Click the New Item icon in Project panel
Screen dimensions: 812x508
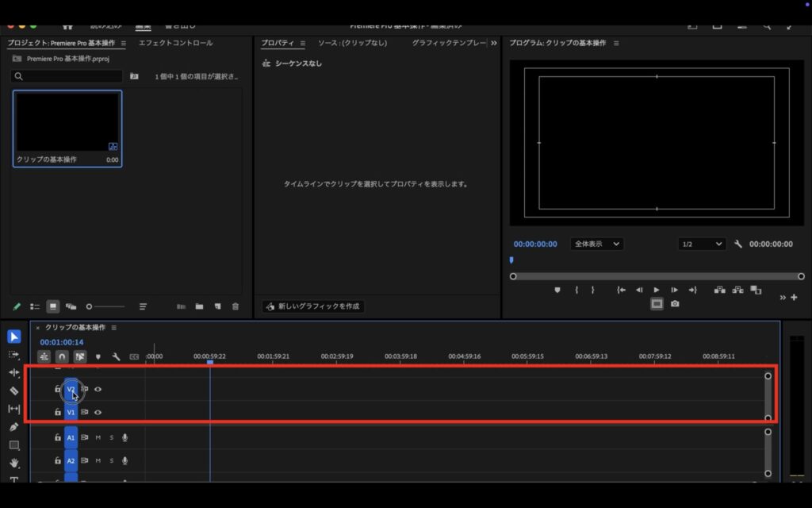tap(217, 306)
